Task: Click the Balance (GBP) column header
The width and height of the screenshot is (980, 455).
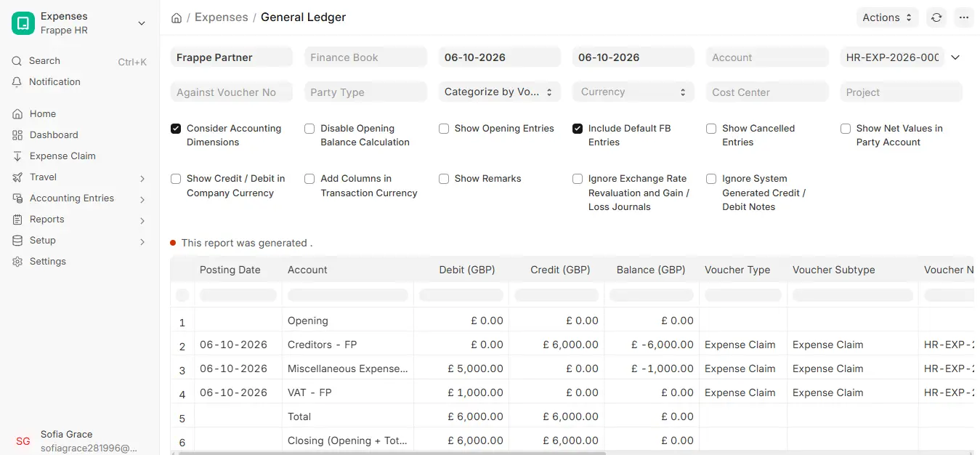Action: (x=651, y=270)
